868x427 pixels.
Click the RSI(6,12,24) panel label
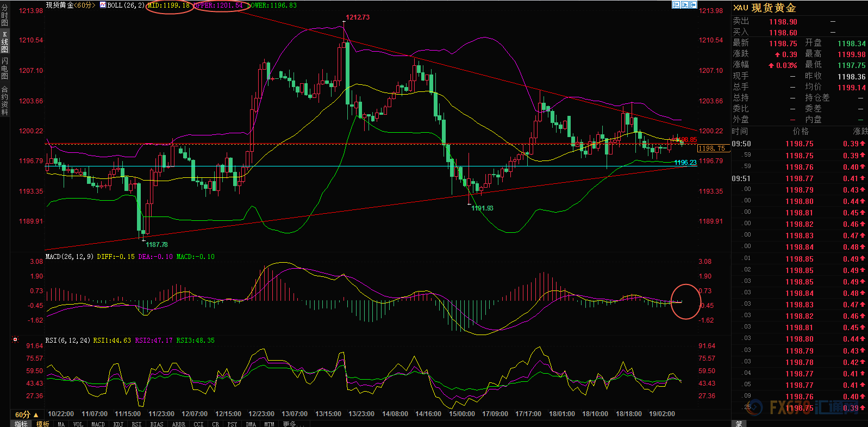(x=68, y=340)
